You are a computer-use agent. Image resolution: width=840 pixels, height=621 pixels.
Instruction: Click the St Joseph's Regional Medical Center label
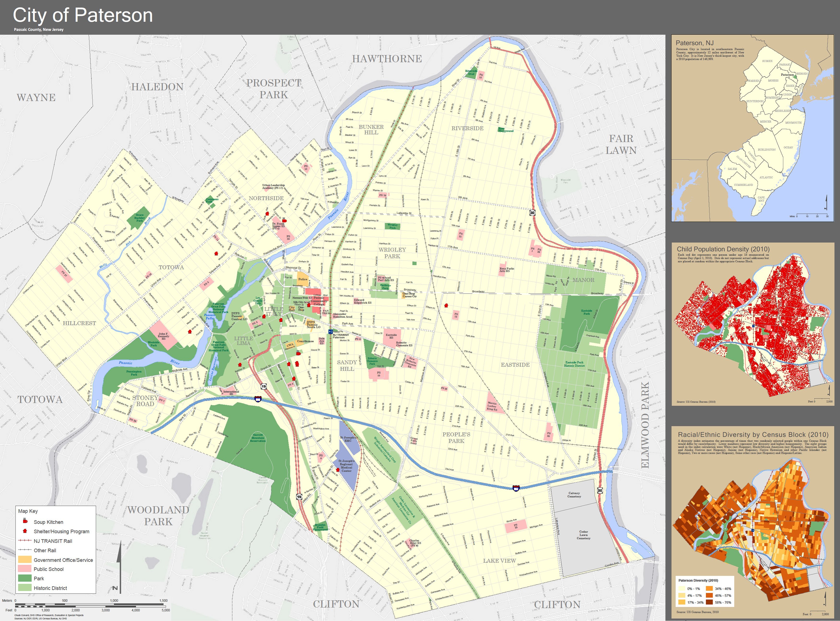click(x=346, y=466)
